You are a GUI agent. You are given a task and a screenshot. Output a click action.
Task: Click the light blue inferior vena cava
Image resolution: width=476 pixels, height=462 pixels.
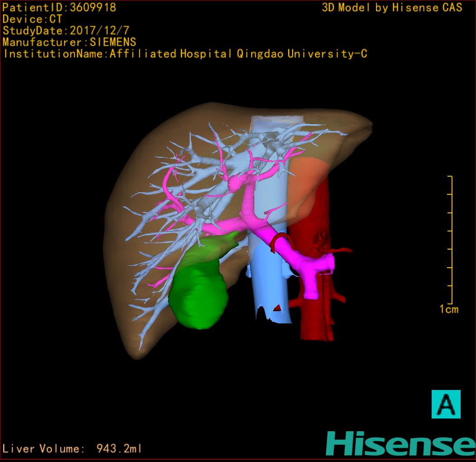click(x=270, y=290)
